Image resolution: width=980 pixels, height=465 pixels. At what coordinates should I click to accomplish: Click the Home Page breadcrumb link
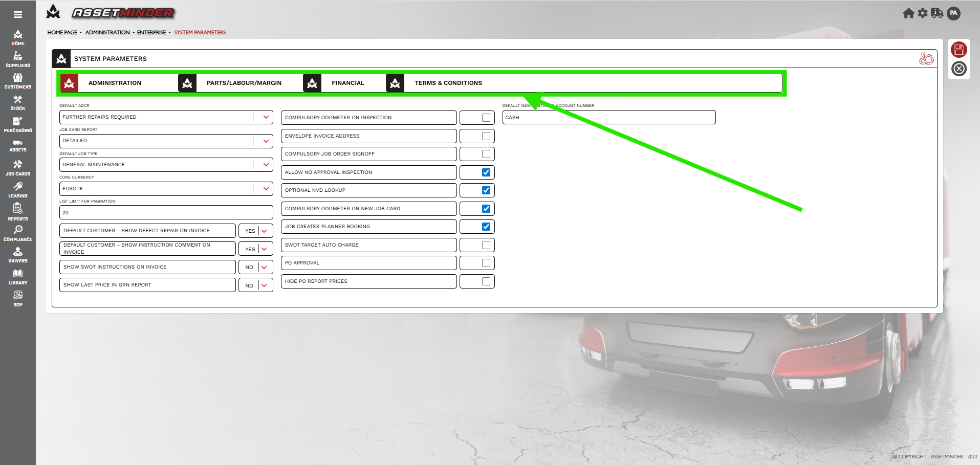[x=62, y=32]
